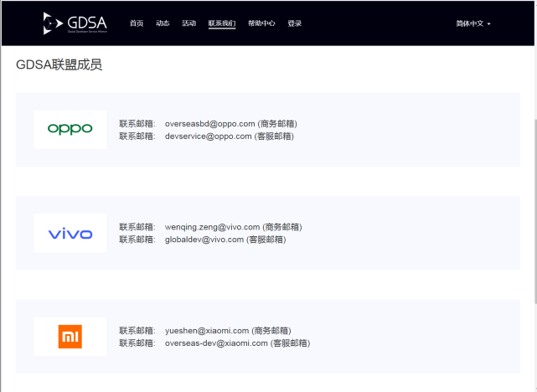This screenshot has height=392, width=537.
Task: Click the GDSA logo in header
Action: pyautogui.click(x=75, y=23)
